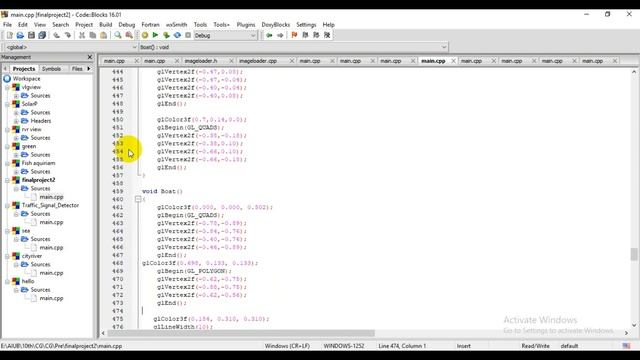
Task: Switch to the imageloader.cpp tab
Action: pos(258,61)
